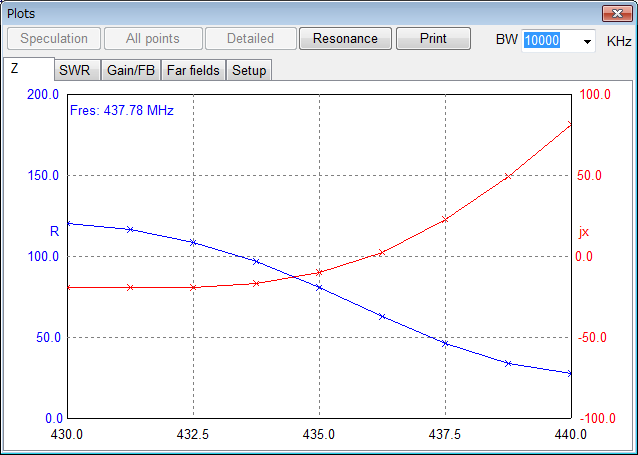Click the blue 50.0 R-axis value
The height and width of the screenshot is (455, 638).
coord(48,337)
